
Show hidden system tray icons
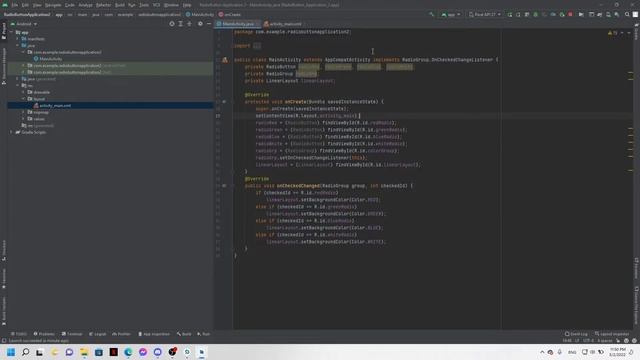point(542,352)
